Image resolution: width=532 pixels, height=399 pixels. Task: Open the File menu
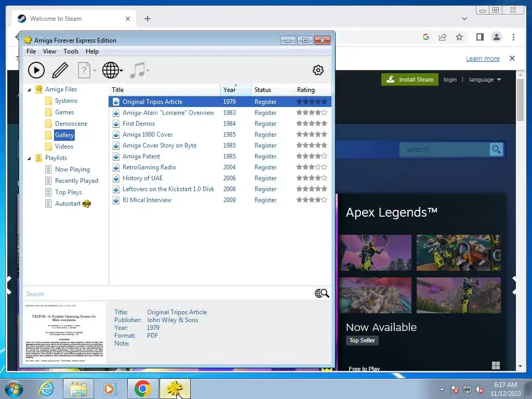coord(31,51)
